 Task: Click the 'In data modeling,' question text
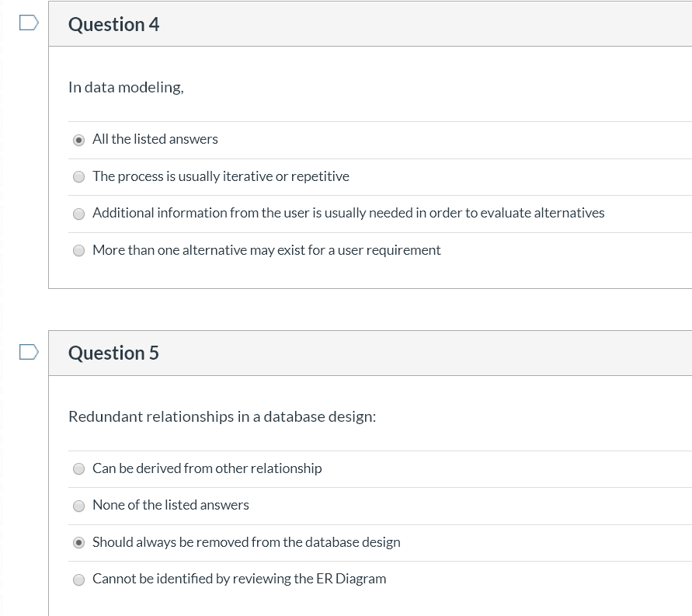point(126,87)
